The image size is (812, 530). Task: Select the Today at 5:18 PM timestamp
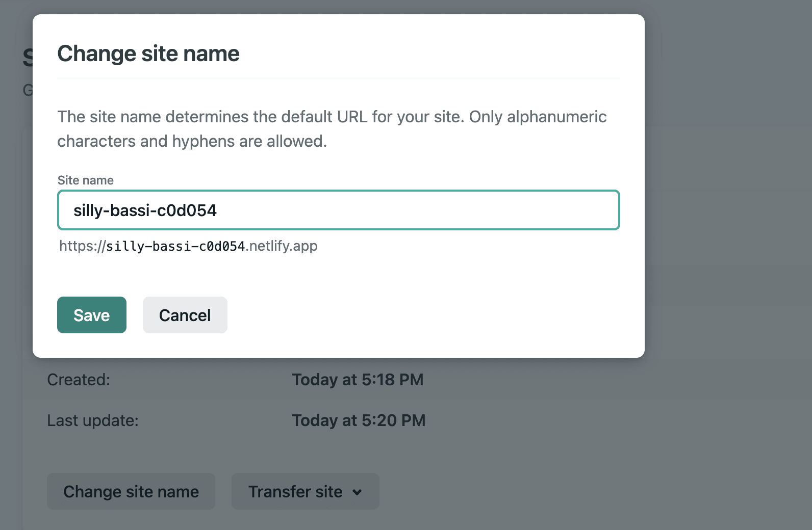pyautogui.click(x=358, y=380)
